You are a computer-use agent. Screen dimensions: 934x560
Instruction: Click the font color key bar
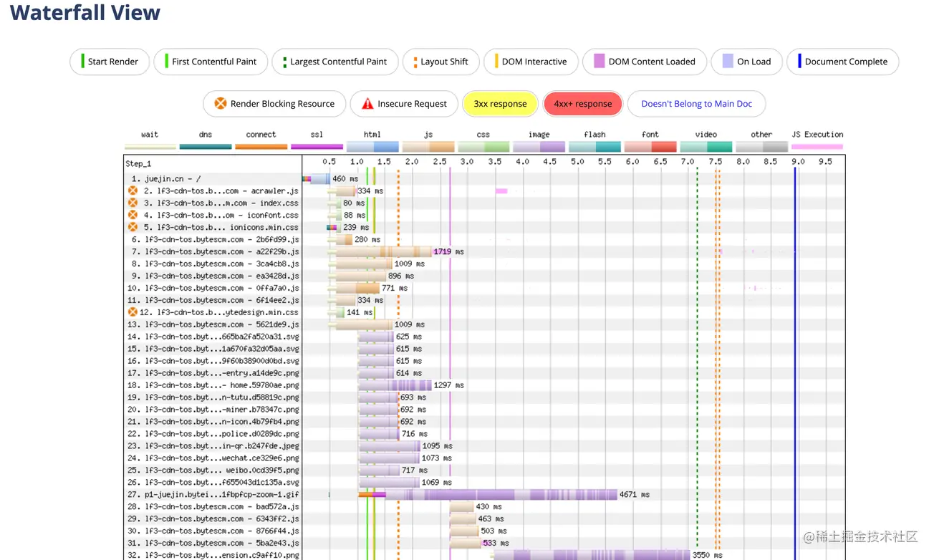click(x=650, y=147)
